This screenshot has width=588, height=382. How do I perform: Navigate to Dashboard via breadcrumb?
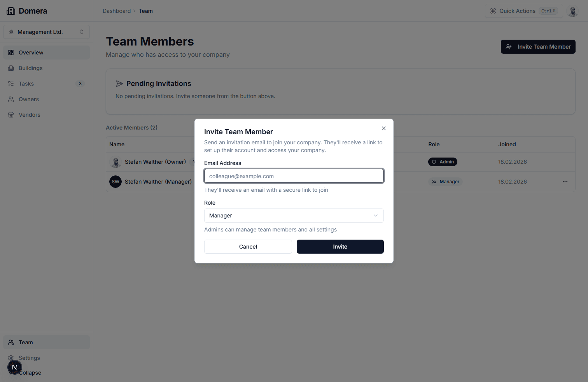[117, 11]
